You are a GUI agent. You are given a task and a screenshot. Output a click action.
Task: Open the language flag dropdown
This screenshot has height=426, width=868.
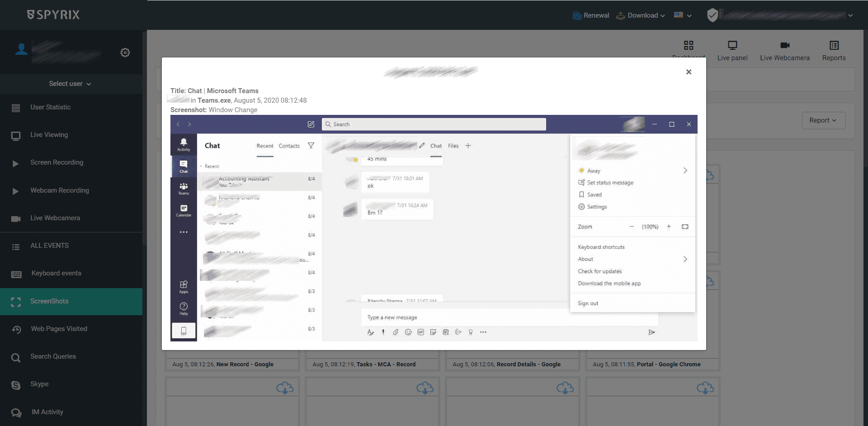click(683, 15)
